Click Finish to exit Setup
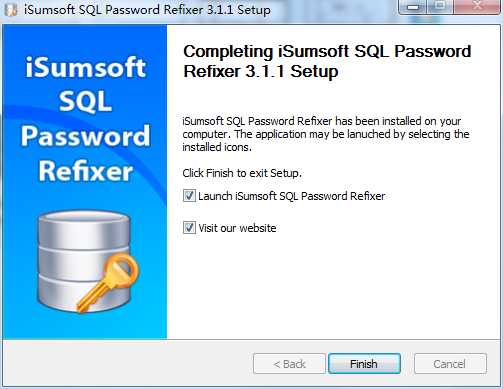The height and width of the screenshot is (389, 503). click(x=364, y=364)
